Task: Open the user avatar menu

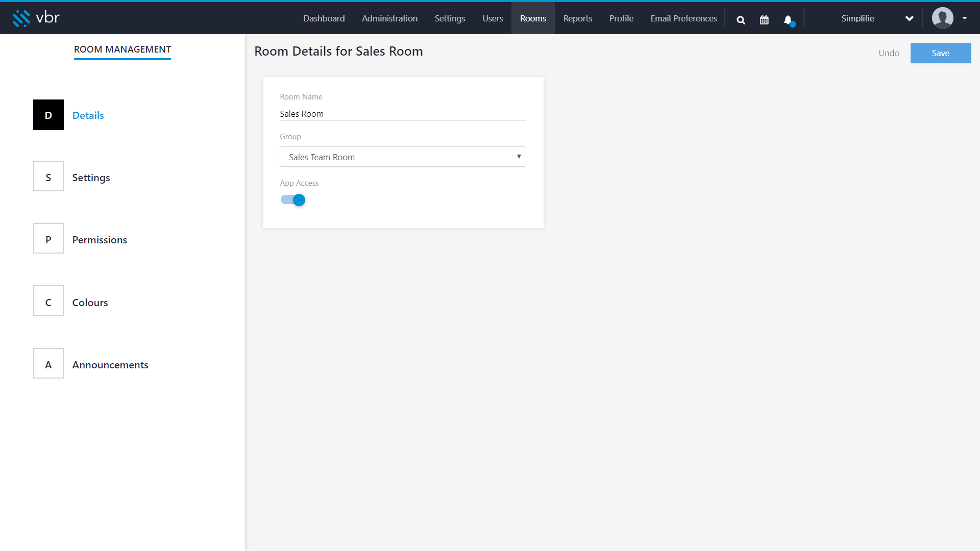Action: click(942, 18)
